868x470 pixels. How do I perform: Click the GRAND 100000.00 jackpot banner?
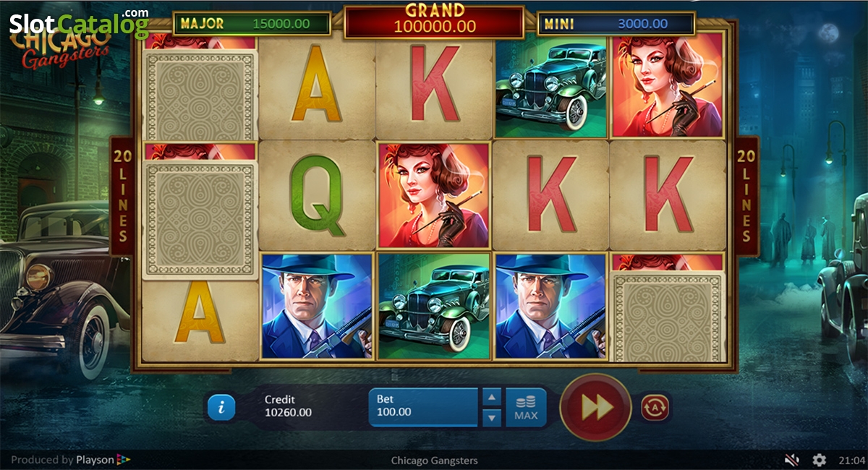[434, 20]
